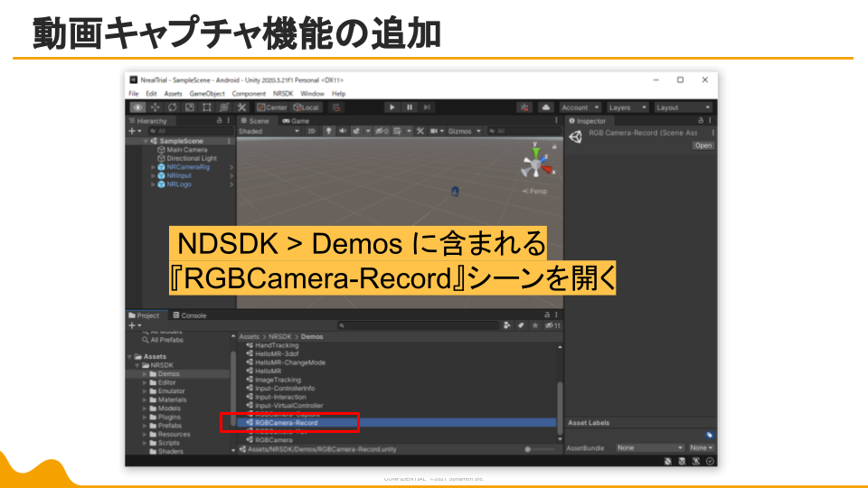Open the Layers dropdown
This screenshot has width=868, height=488.
(627, 108)
